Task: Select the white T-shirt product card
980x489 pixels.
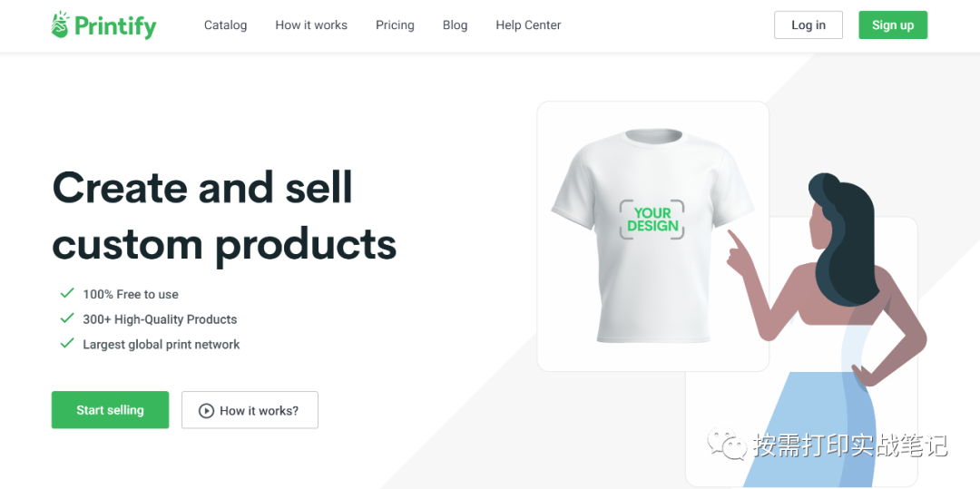Action: [x=653, y=236]
